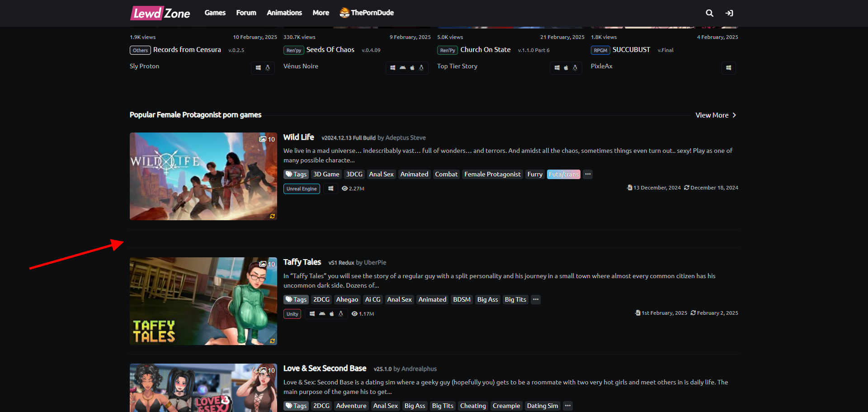Click the Unity engine badge
The width and height of the screenshot is (868, 412).
pyautogui.click(x=292, y=314)
